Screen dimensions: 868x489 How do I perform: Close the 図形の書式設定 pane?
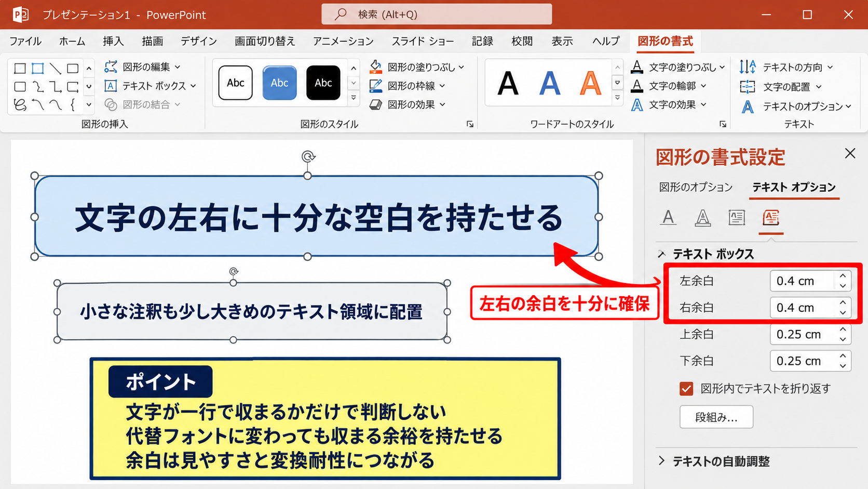(850, 153)
